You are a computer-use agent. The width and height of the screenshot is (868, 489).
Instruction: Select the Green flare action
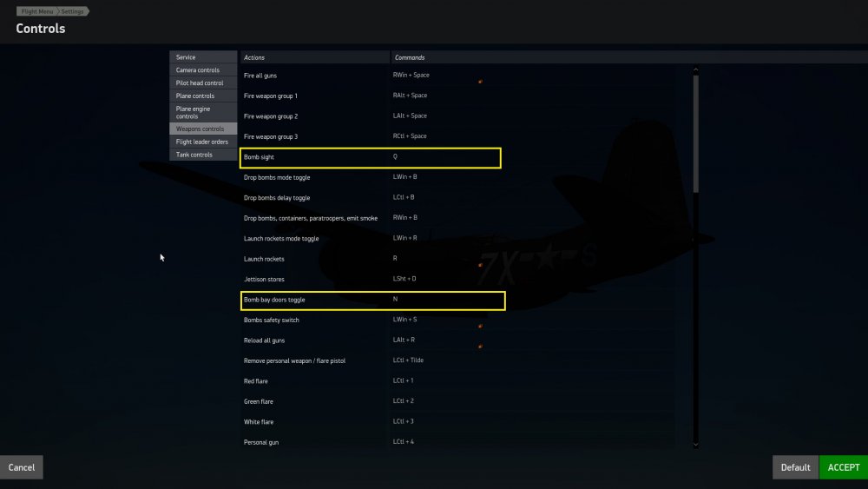click(x=259, y=401)
